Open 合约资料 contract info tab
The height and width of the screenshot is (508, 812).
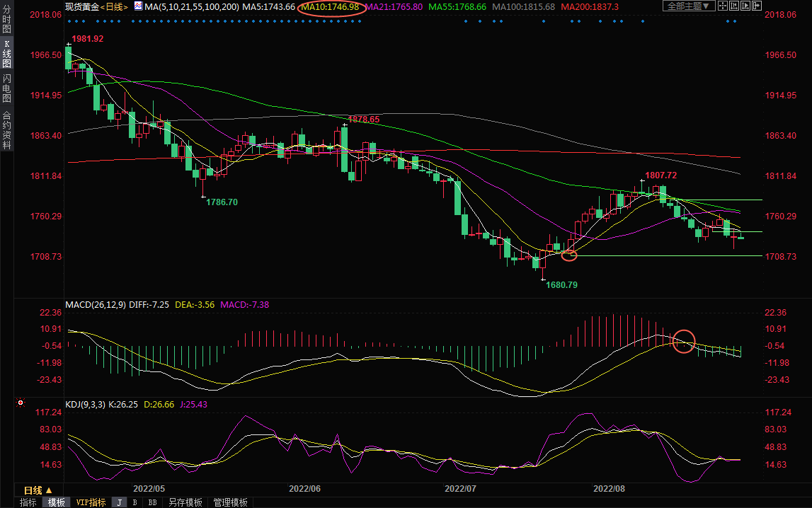6,130
